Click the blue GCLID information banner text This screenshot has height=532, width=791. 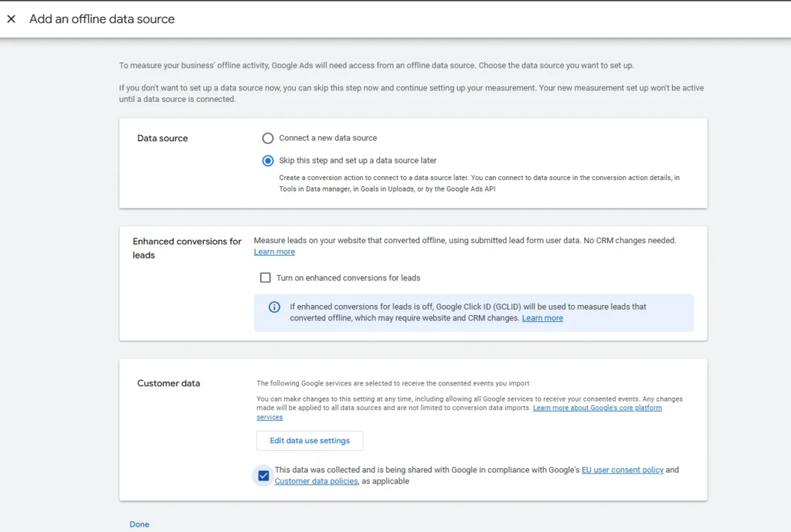[467, 313]
